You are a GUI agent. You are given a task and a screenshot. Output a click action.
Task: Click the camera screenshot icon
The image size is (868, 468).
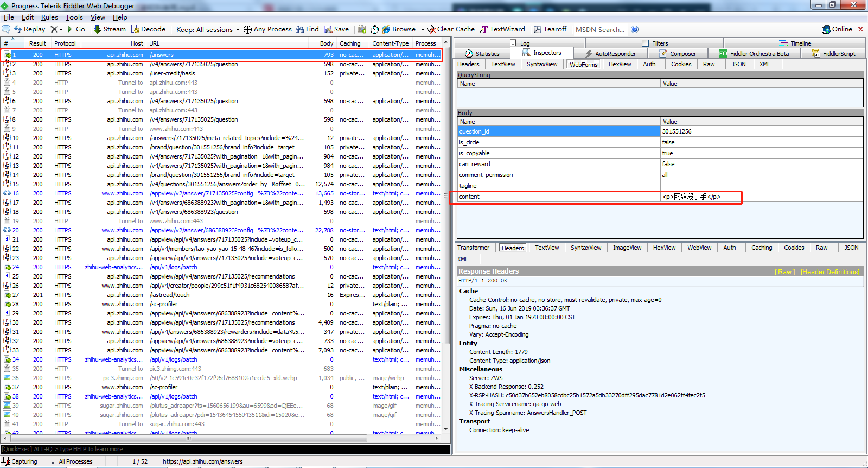361,29
